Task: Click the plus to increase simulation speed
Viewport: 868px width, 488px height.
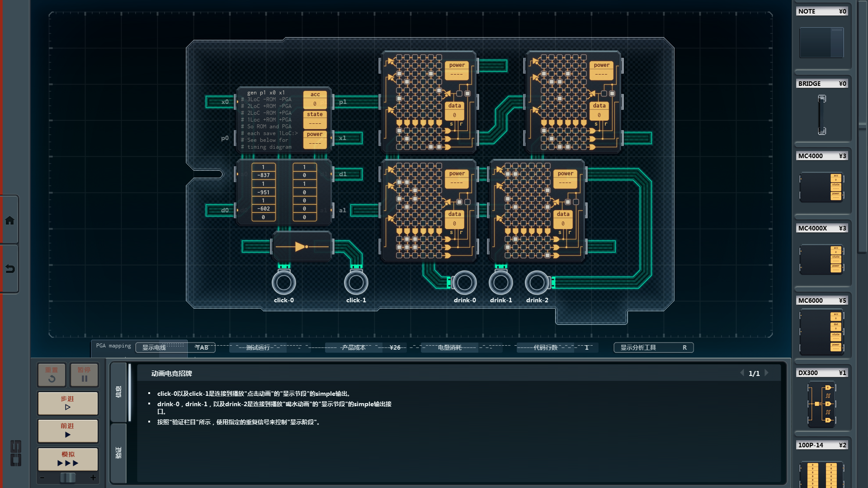Action: 93,478
